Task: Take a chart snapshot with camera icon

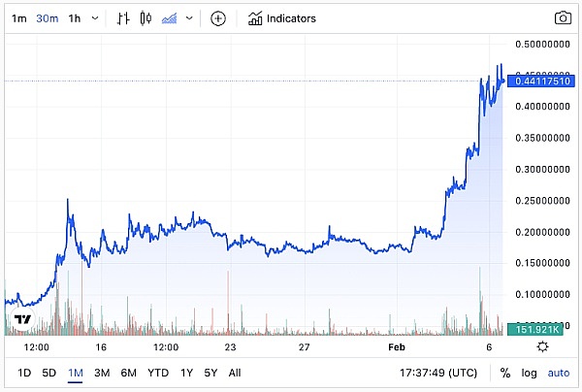Action: (563, 18)
